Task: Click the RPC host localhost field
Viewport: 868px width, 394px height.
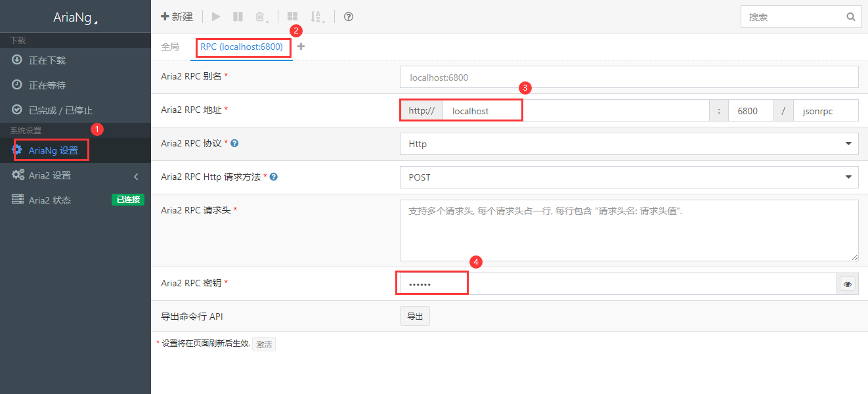Action: point(576,111)
